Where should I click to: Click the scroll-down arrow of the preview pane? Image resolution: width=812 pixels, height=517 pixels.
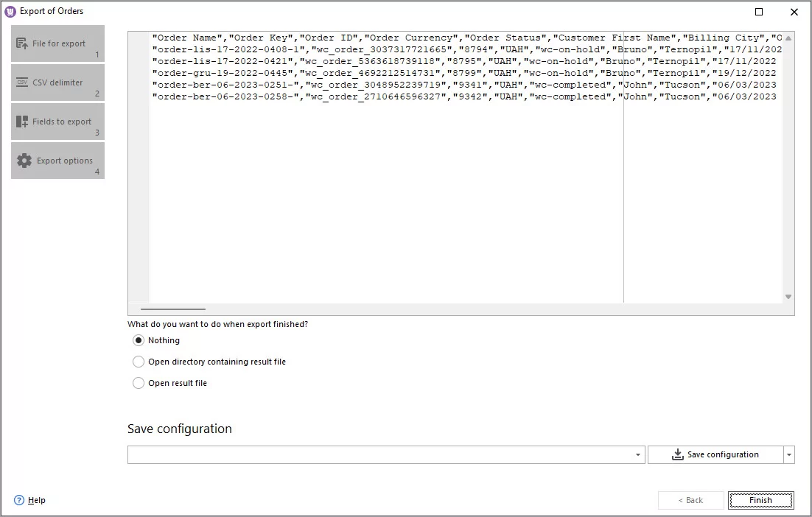[788, 298]
